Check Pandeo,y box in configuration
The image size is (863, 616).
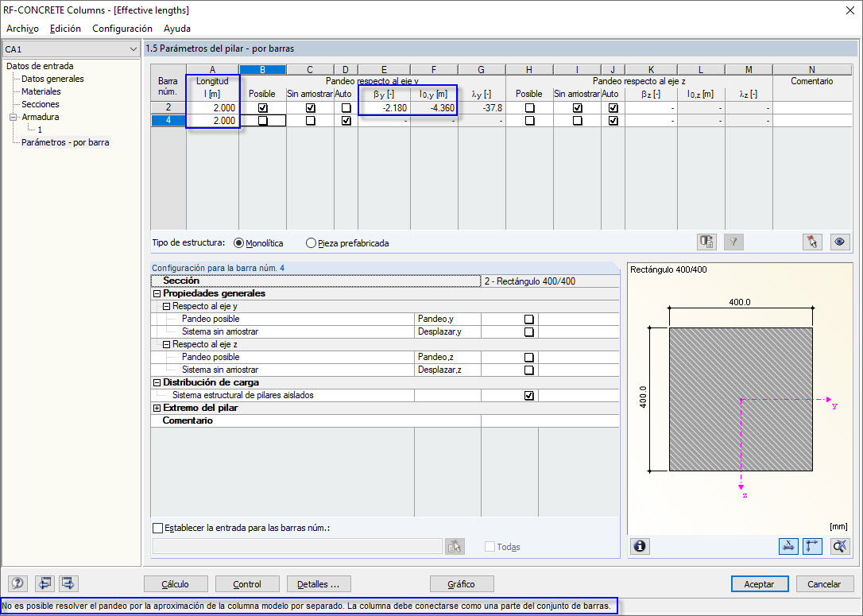tap(529, 320)
